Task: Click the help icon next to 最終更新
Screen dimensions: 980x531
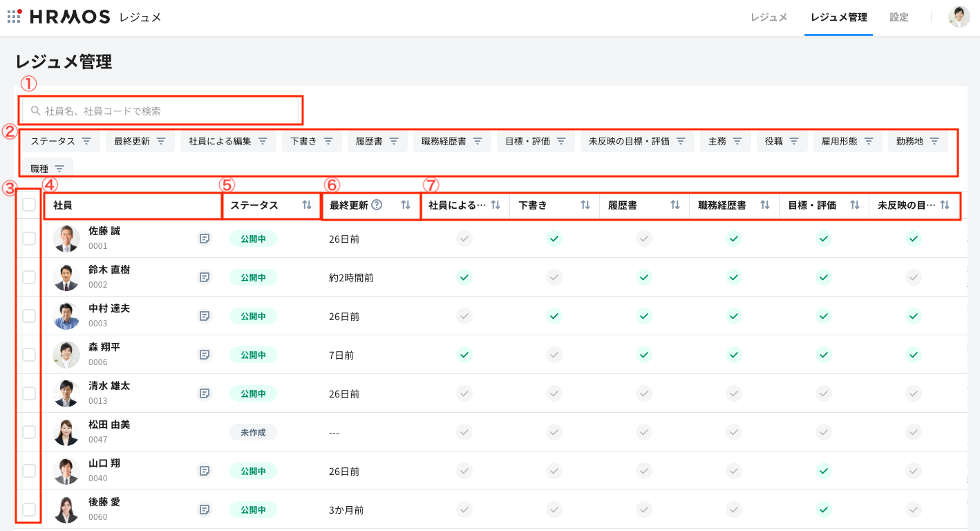Action: [377, 205]
